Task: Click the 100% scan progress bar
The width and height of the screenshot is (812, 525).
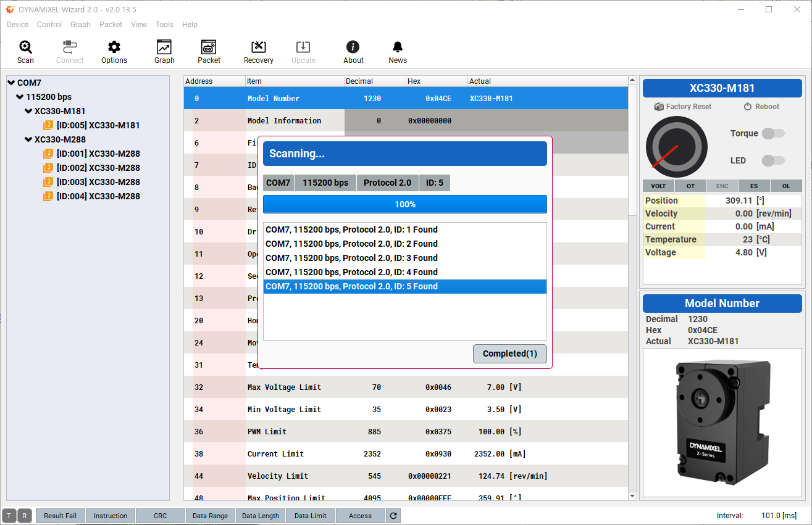Action: point(405,204)
